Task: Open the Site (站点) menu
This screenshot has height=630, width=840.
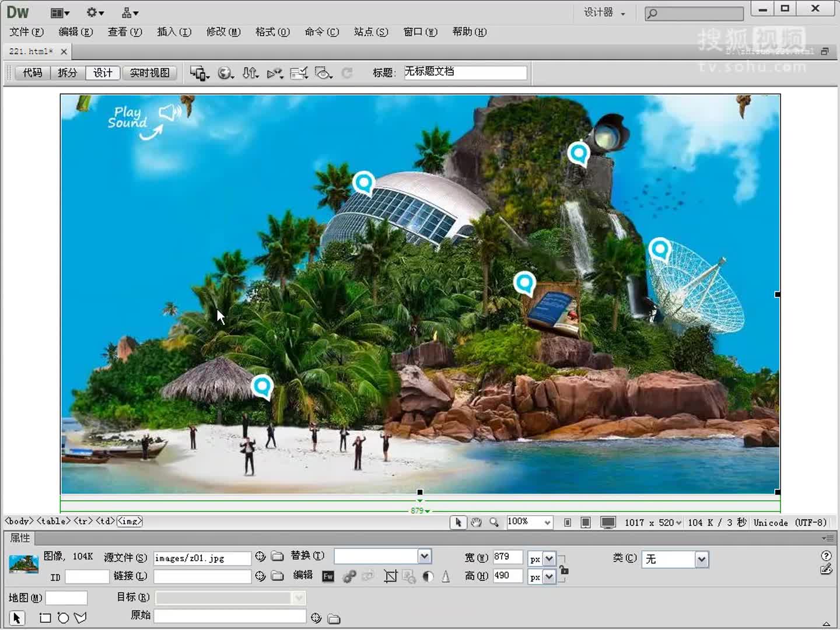Action: tap(371, 32)
